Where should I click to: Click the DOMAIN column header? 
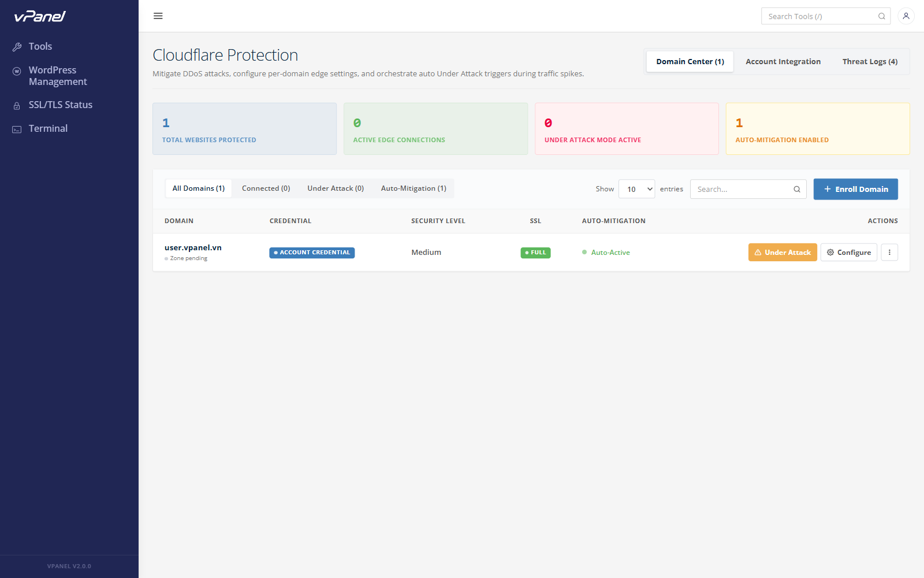click(x=179, y=221)
